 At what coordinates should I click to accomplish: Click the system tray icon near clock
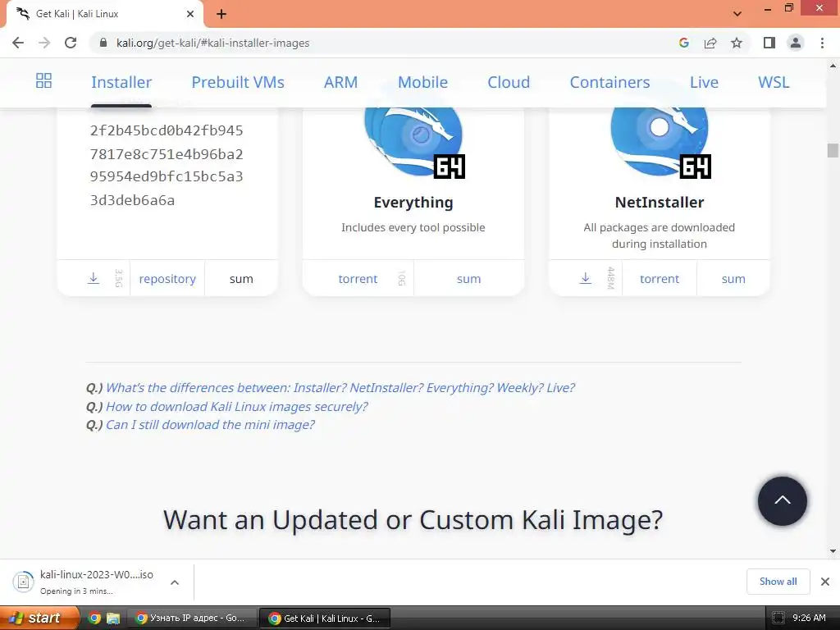pyautogui.click(x=778, y=618)
